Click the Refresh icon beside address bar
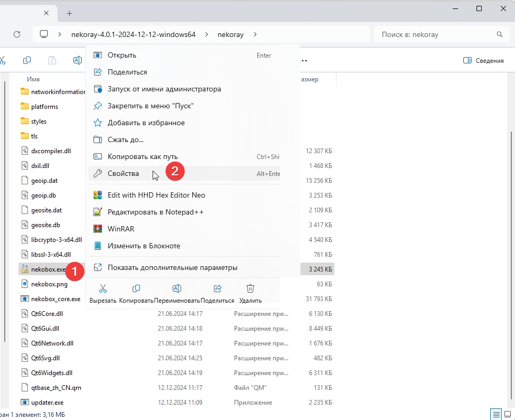The width and height of the screenshot is (515, 420). click(x=17, y=34)
